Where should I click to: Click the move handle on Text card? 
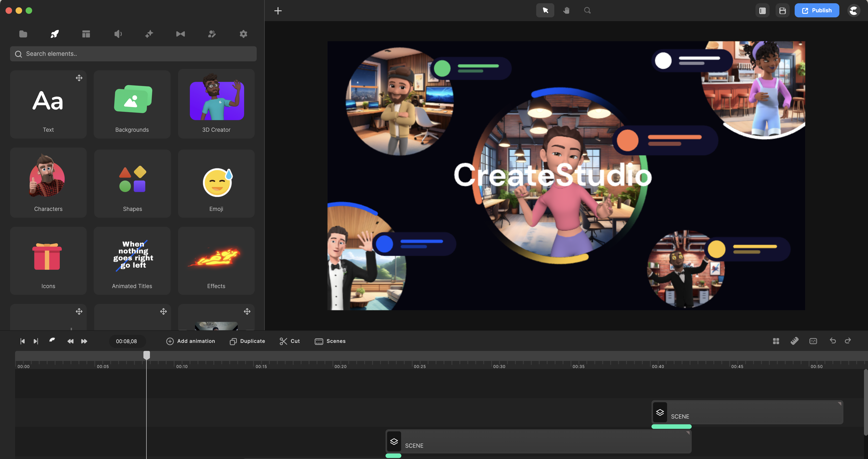pyautogui.click(x=79, y=78)
